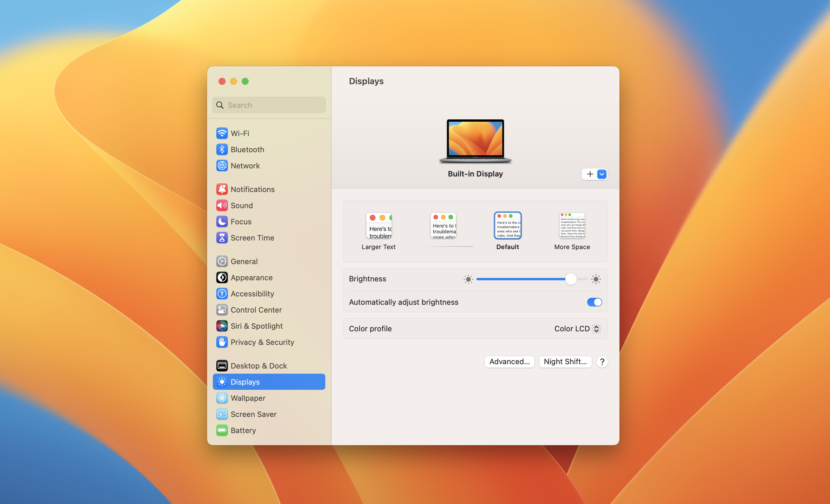This screenshot has height=504, width=830.
Task: Click the Bluetooth icon in sidebar
Action: point(222,149)
